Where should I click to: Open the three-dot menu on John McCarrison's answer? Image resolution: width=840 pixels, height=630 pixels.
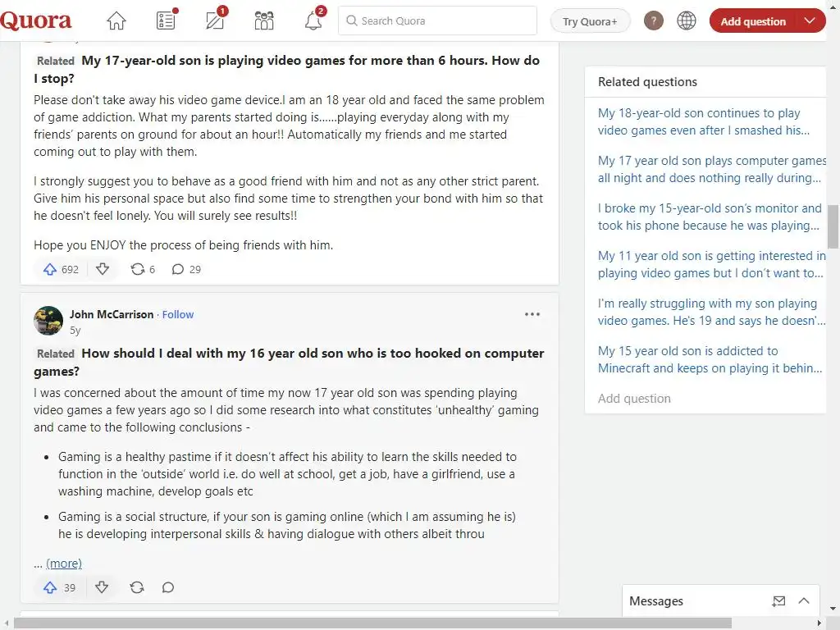point(532,314)
